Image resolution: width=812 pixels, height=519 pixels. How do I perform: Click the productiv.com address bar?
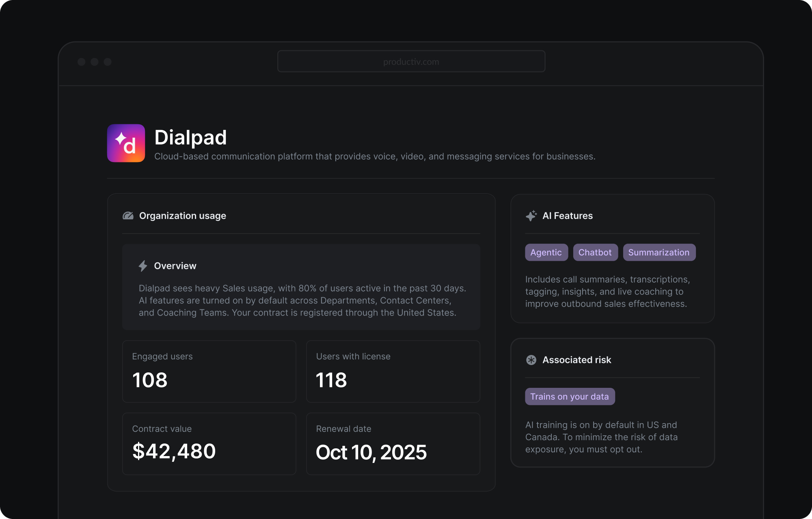pos(411,62)
